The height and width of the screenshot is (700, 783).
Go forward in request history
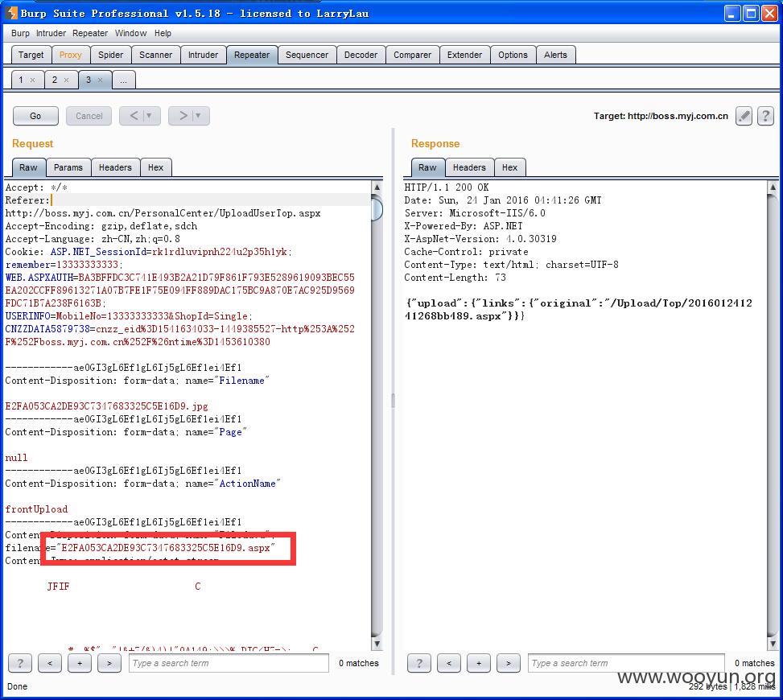pyautogui.click(x=183, y=116)
